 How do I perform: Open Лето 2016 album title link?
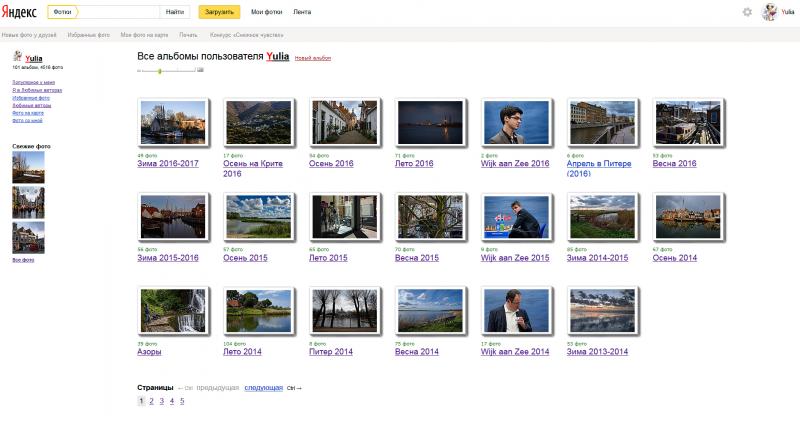point(414,164)
